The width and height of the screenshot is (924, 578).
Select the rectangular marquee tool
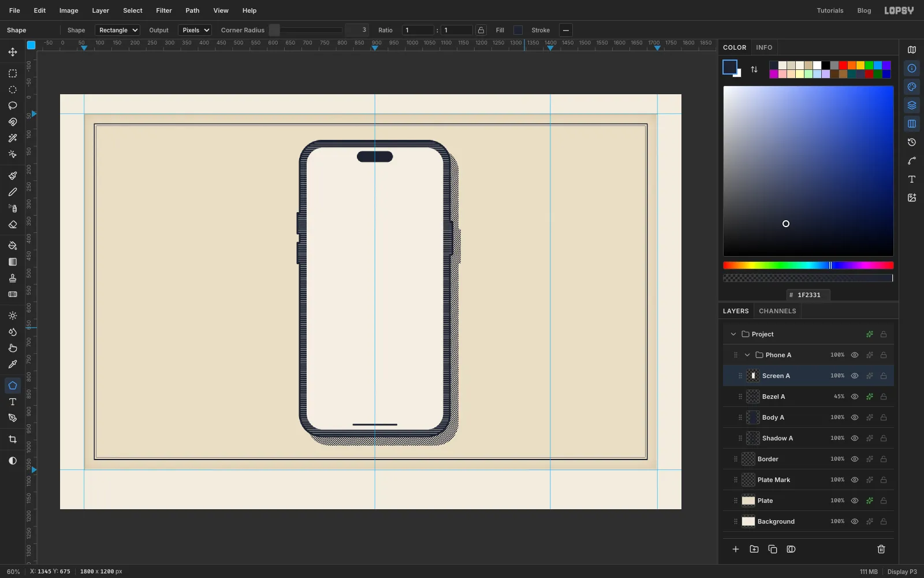(13, 73)
